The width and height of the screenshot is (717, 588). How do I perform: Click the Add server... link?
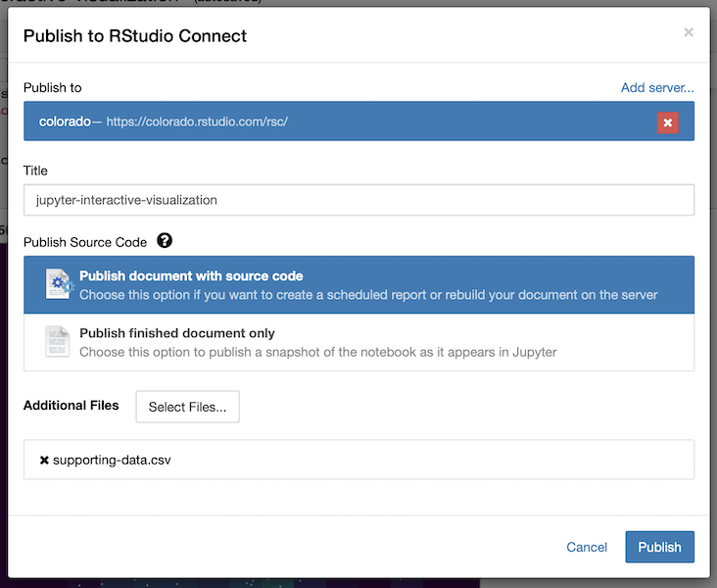(657, 87)
